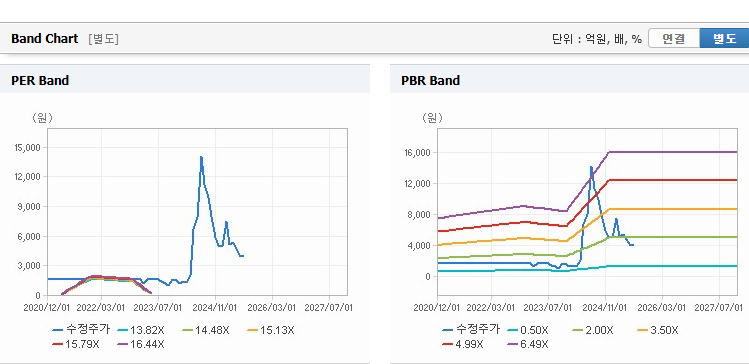Toggle the 0.50X legend entry
749x364 pixels.
(x=529, y=330)
